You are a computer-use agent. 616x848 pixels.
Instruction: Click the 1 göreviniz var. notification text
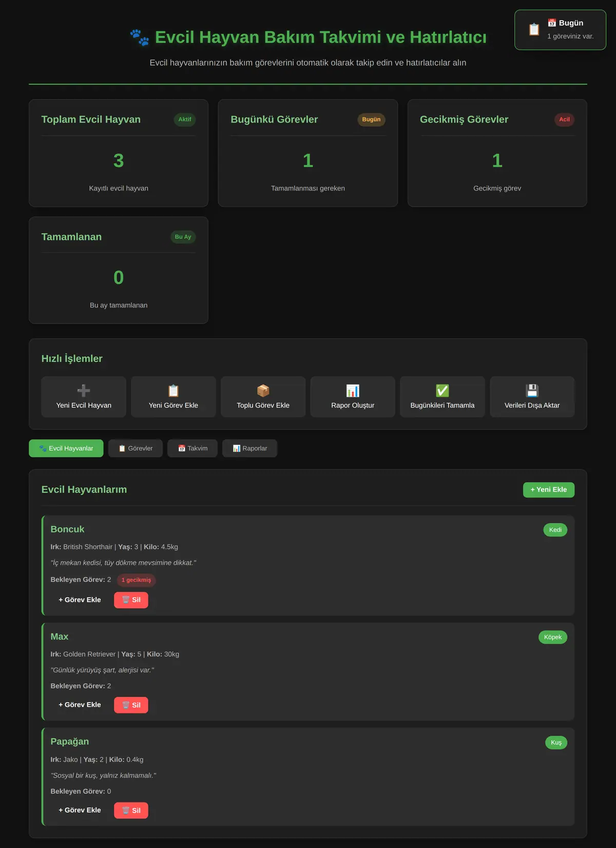pyautogui.click(x=570, y=36)
